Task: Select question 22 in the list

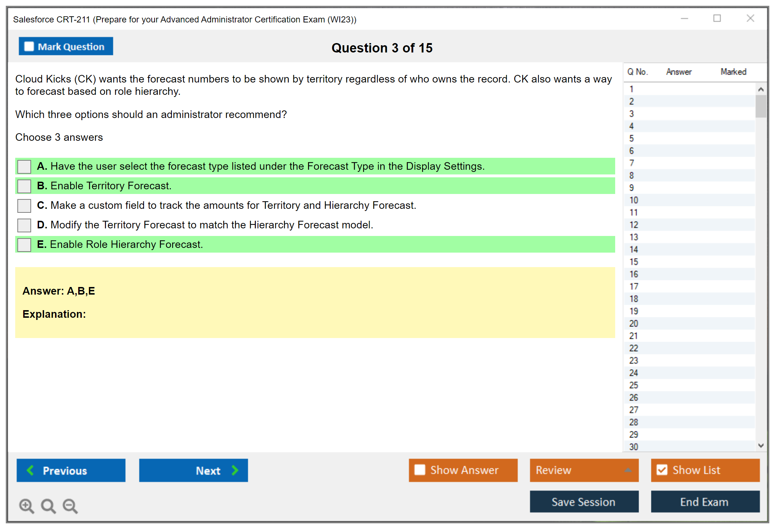Action: pyautogui.click(x=634, y=348)
